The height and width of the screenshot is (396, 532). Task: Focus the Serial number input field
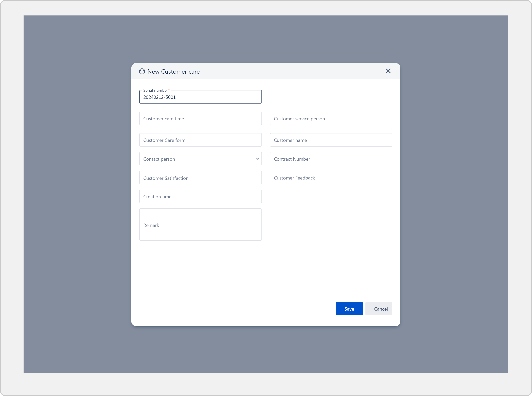click(x=200, y=97)
